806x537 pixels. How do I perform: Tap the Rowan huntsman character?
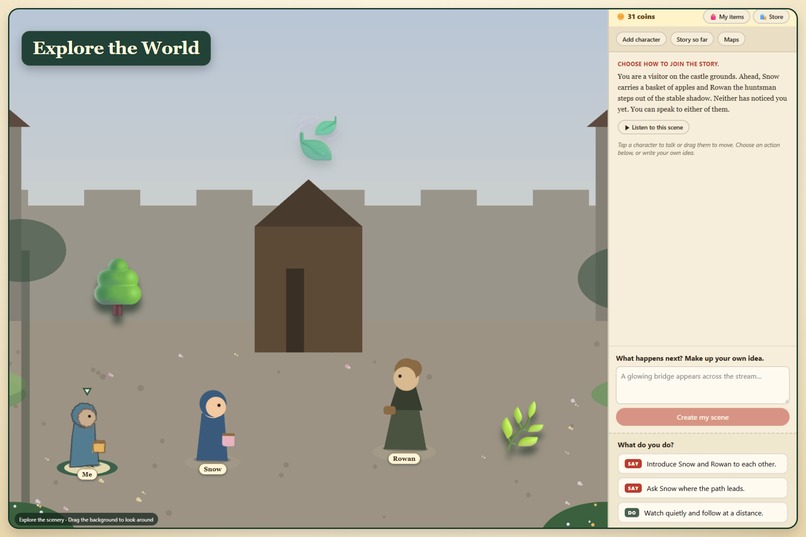[404, 404]
